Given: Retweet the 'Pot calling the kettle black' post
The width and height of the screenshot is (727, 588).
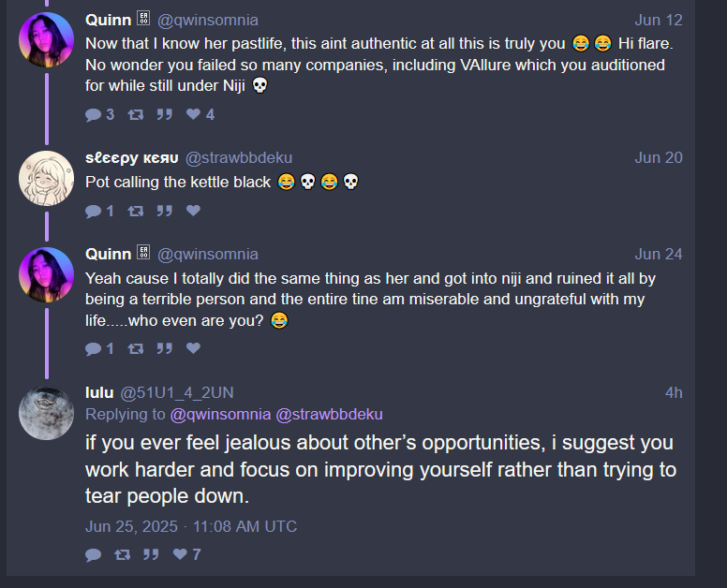Looking at the screenshot, I should point(136,211).
